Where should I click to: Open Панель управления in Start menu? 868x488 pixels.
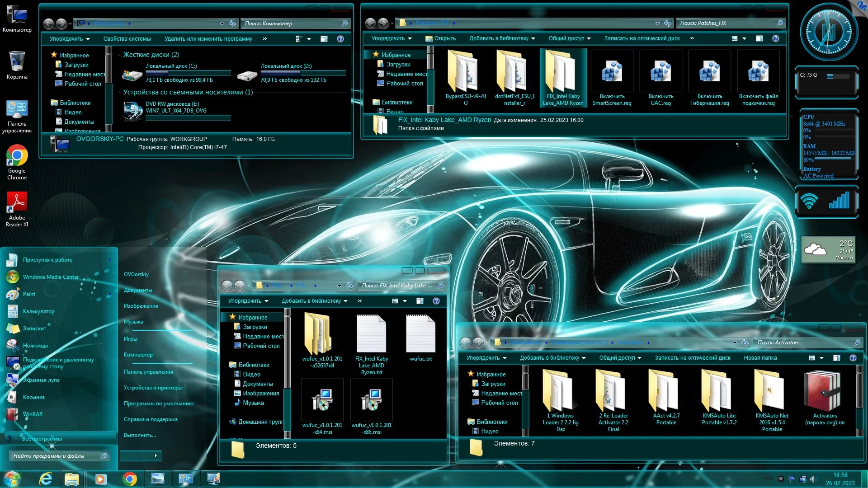click(x=148, y=372)
